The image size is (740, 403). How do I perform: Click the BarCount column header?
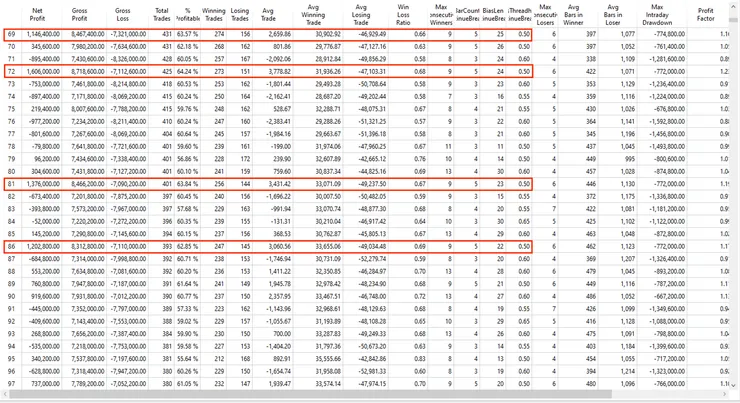coord(467,15)
